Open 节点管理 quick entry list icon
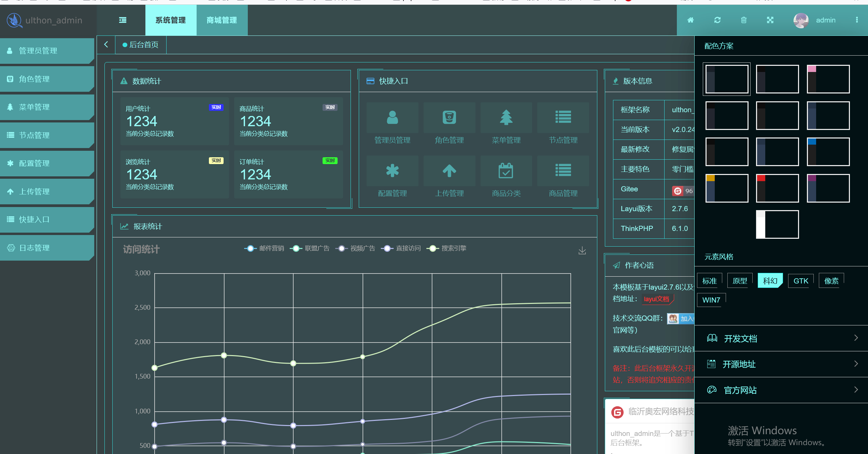The height and width of the screenshot is (454, 868). [x=563, y=117]
